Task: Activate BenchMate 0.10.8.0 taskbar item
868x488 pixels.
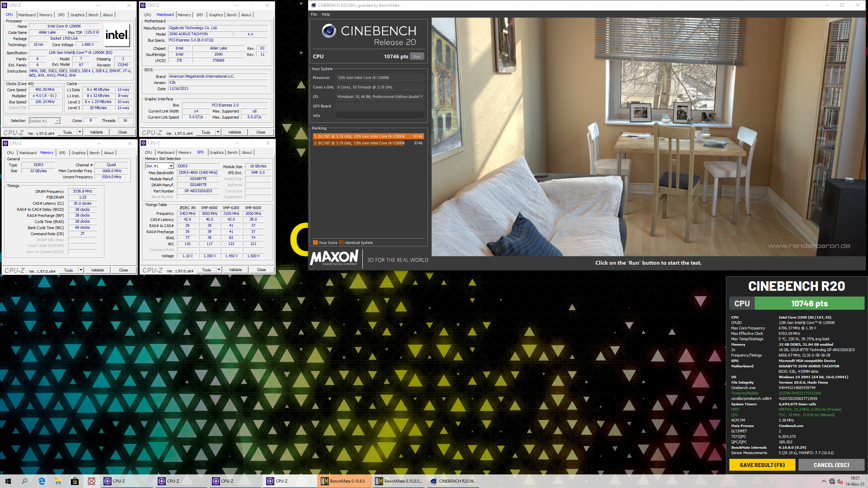Action: click(344, 481)
